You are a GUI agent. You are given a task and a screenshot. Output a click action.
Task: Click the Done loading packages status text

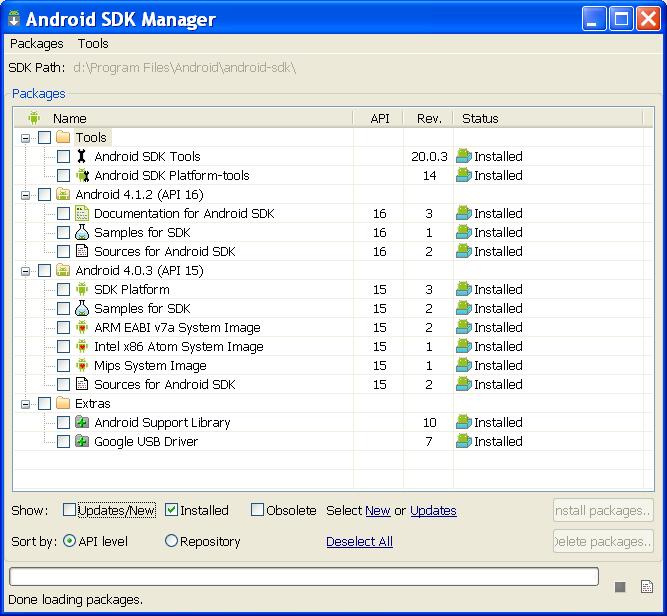coord(75,599)
